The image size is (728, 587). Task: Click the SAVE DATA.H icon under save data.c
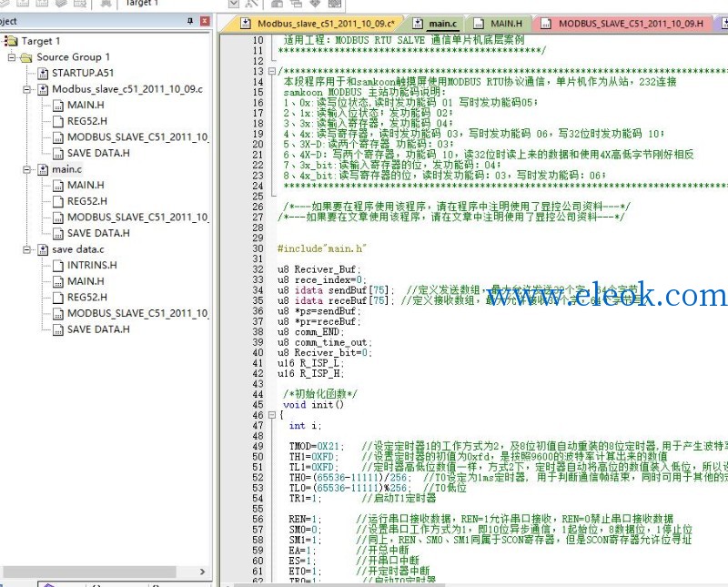[x=58, y=329]
